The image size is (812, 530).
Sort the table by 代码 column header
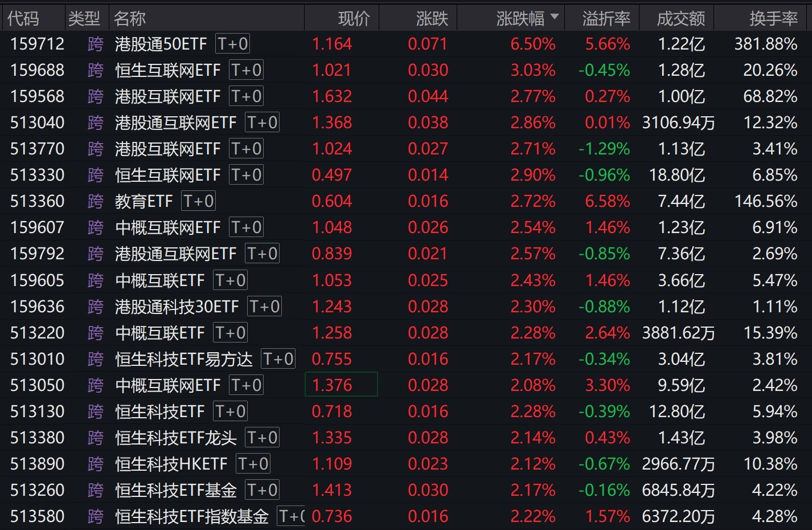click(x=23, y=19)
